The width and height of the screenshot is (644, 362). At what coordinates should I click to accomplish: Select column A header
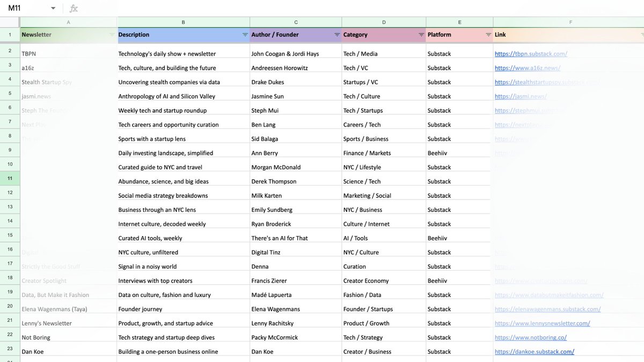pos(69,22)
